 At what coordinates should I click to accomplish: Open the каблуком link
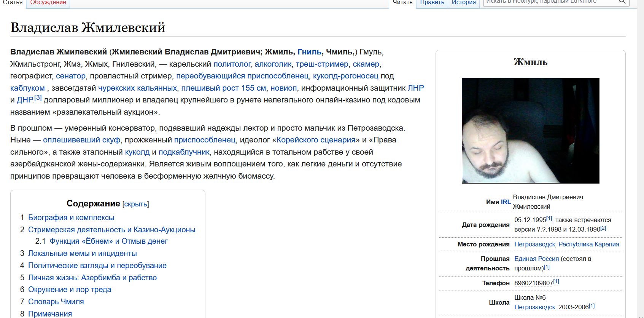pyautogui.click(x=27, y=88)
